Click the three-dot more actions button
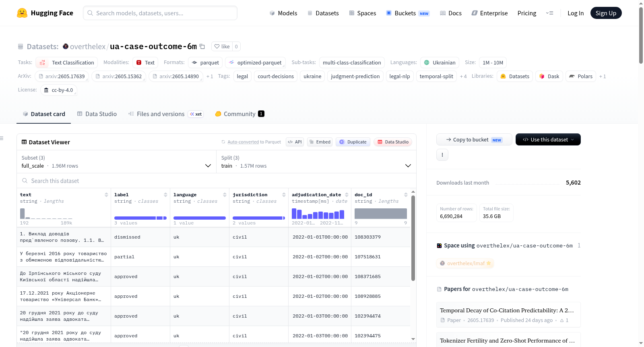The height and width of the screenshot is (347, 644). pos(442,155)
